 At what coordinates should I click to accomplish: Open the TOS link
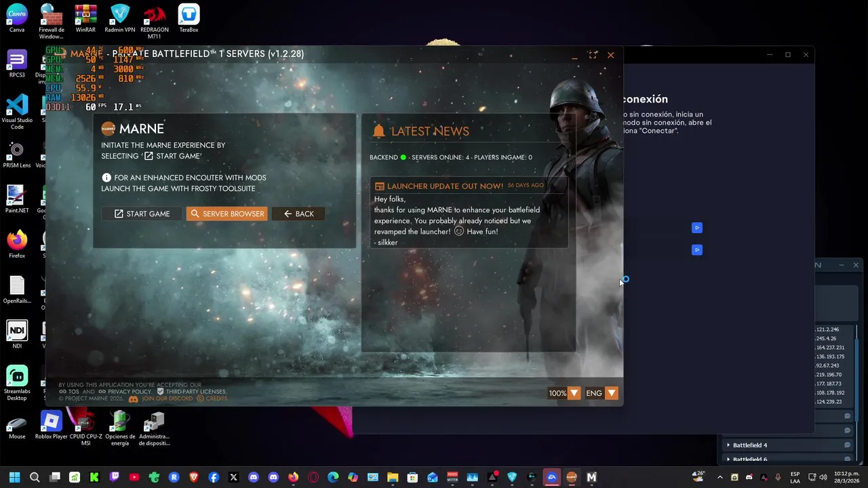69,392
